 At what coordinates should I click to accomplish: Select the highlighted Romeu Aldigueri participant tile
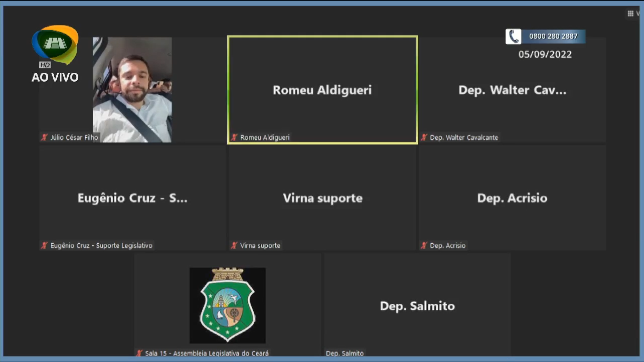pos(322,89)
